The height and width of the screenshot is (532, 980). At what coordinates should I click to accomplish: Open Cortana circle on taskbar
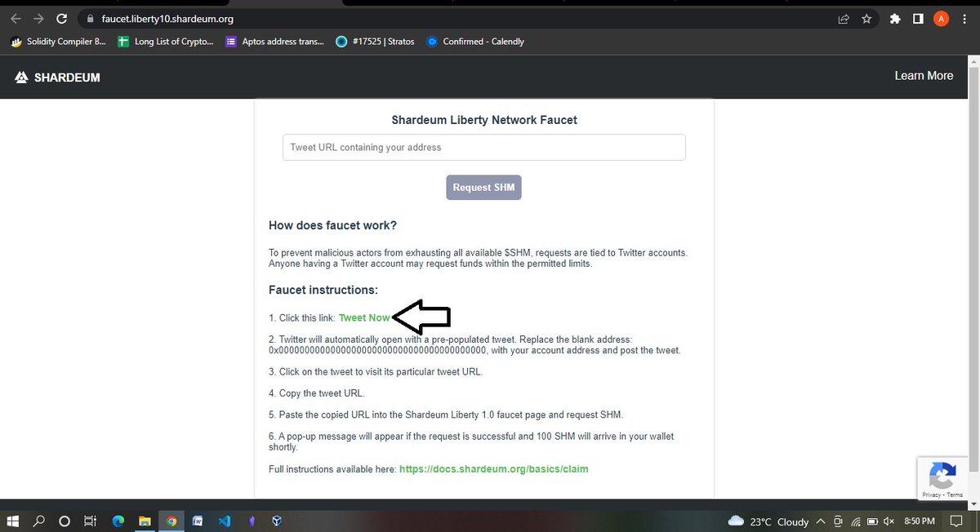pyautogui.click(x=65, y=521)
